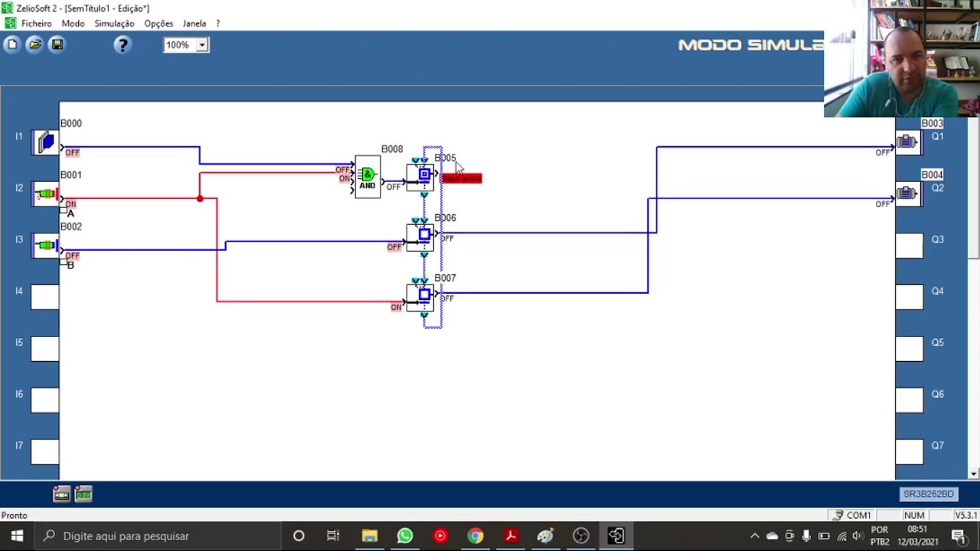Open the Modo menu
This screenshot has height=551, width=980.
(x=73, y=24)
